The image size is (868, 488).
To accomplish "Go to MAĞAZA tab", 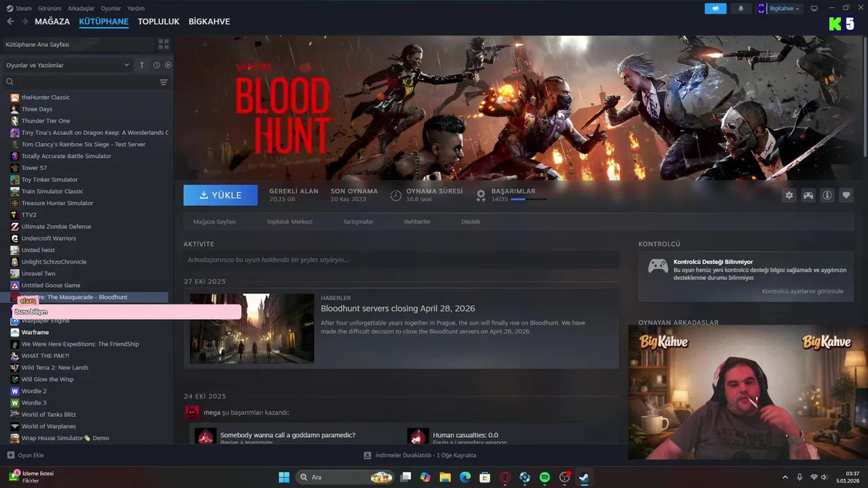I will pyautogui.click(x=52, y=22).
